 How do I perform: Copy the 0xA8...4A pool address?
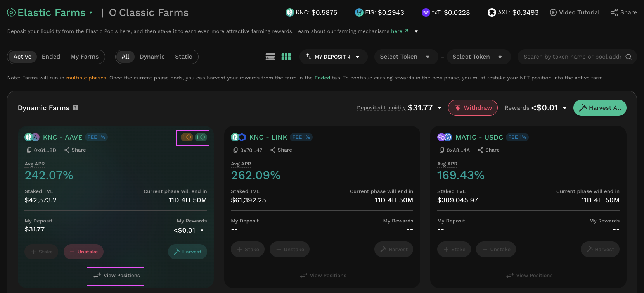point(442,150)
